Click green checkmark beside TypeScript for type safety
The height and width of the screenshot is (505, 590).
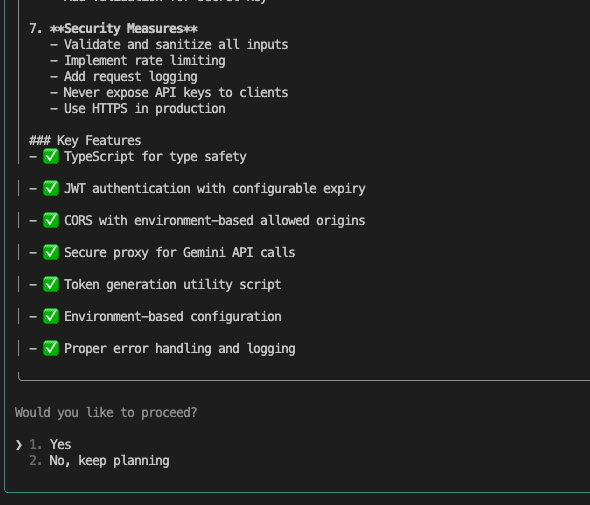[51, 156]
